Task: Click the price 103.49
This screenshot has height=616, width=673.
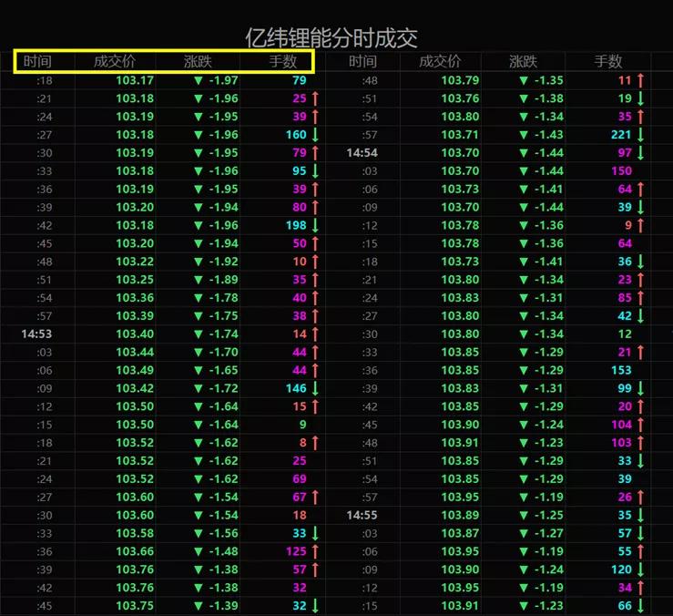Action: click(x=135, y=370)
